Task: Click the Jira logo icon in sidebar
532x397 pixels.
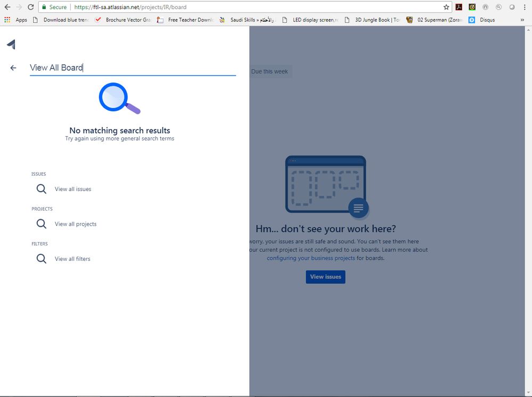Action: (x=11, y=44)
